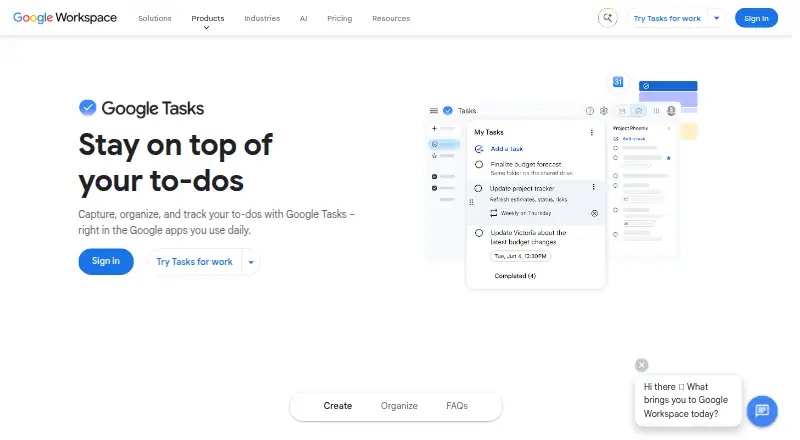Switch to the Create tab
The height and width of the screenshot is (440, 800).
coord(338,406)
